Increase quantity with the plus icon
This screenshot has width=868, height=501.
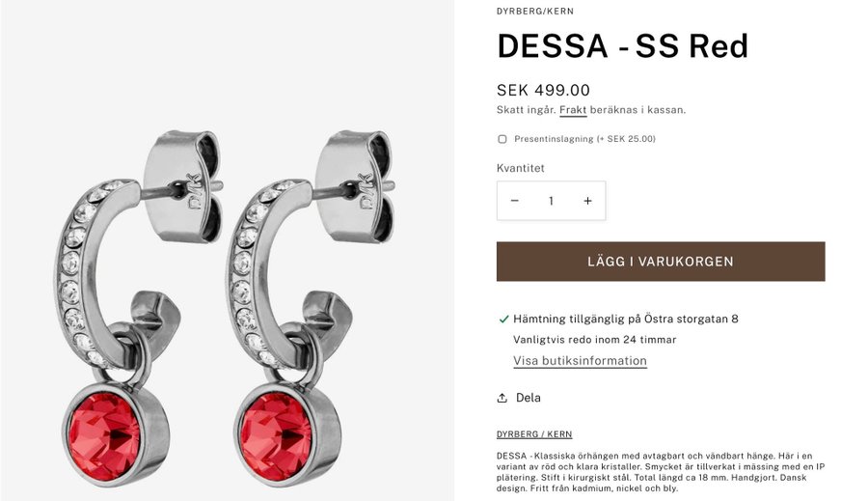pyautogui.click(x=588, y=201)
